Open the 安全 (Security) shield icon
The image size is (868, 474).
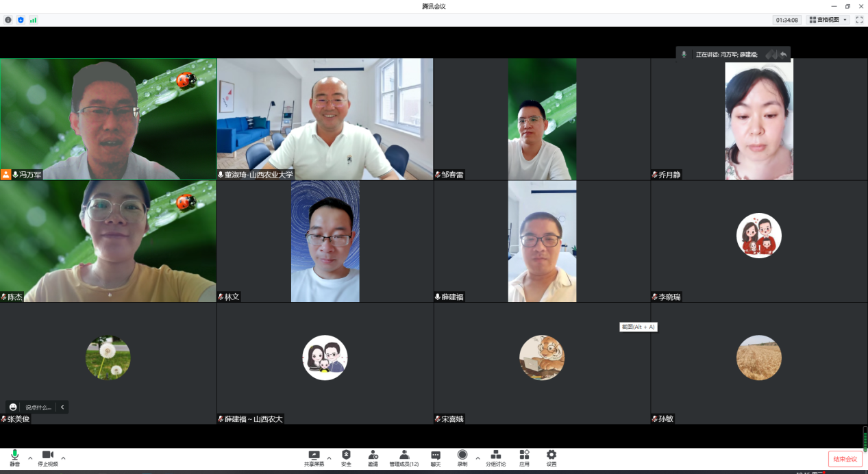346,457
